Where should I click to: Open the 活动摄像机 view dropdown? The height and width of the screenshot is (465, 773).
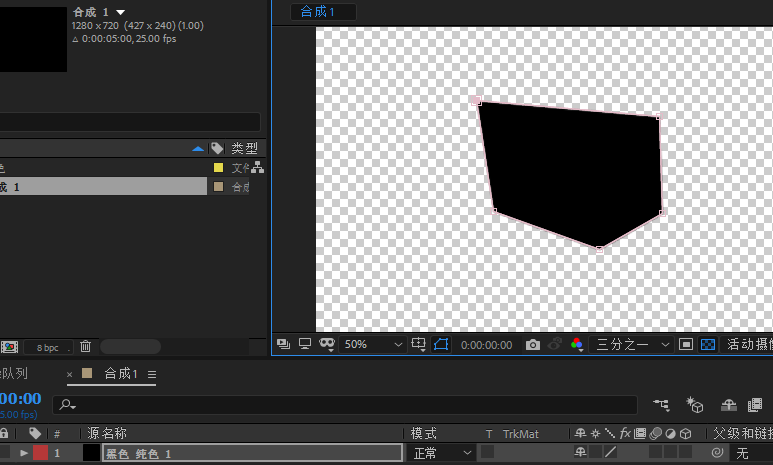[x=748, y=344]
